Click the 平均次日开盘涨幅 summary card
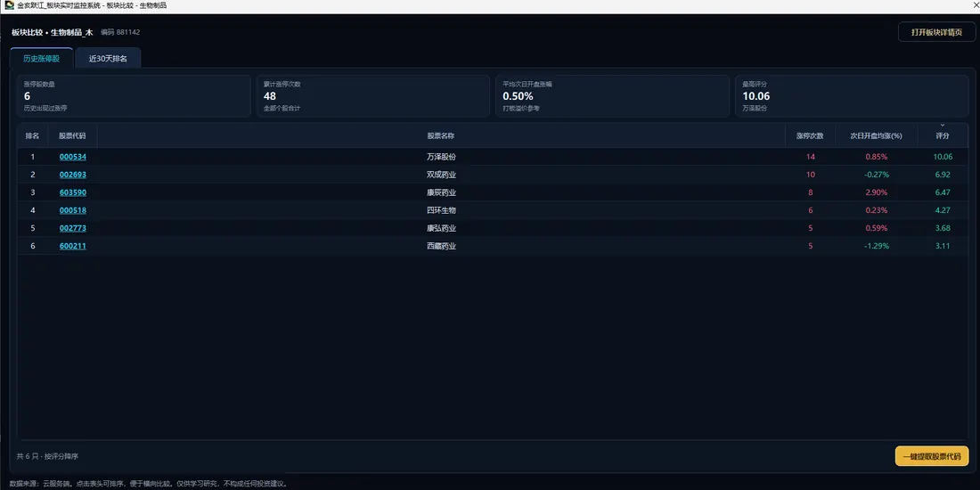Viewport: 980px width, 490px height. 613,96
